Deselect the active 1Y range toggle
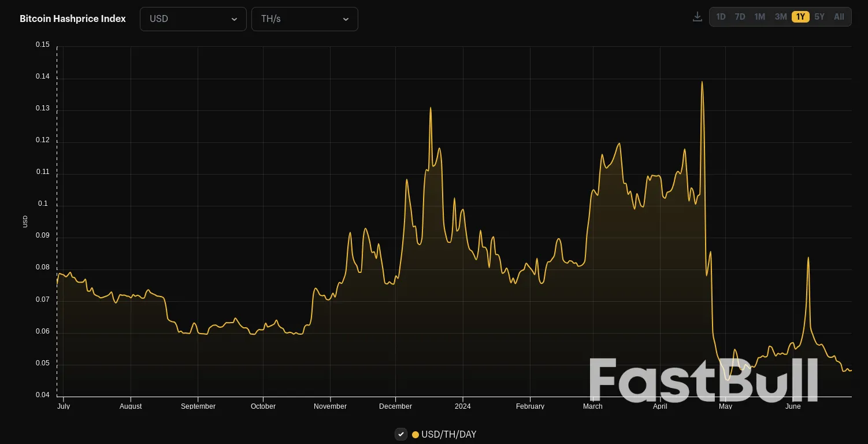The image size is (868, 444). pyautogui.click(x=800, y=17)
